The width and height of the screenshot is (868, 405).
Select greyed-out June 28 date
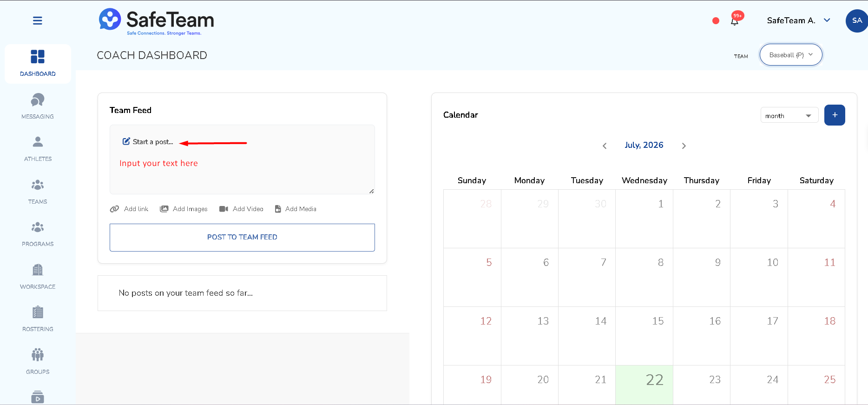click(472, 219)
